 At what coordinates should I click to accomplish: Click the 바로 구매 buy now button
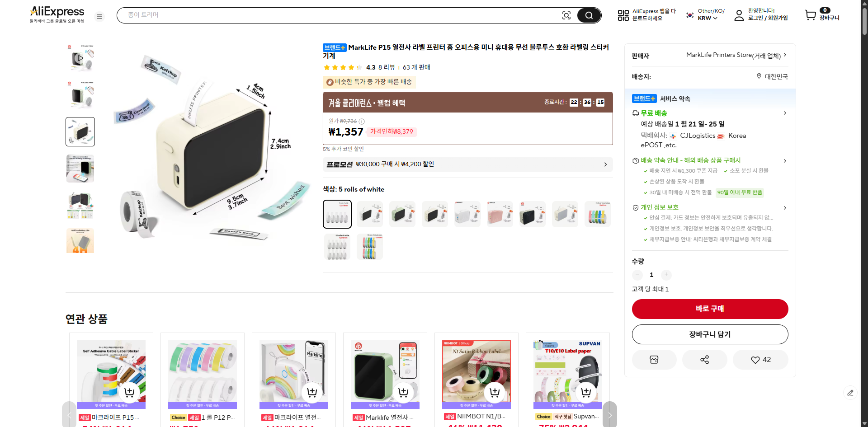pos(710,309)
